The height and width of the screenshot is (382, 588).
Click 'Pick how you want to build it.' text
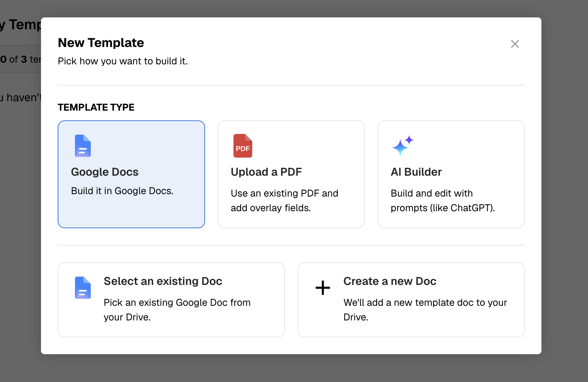(x=123, y=61)
